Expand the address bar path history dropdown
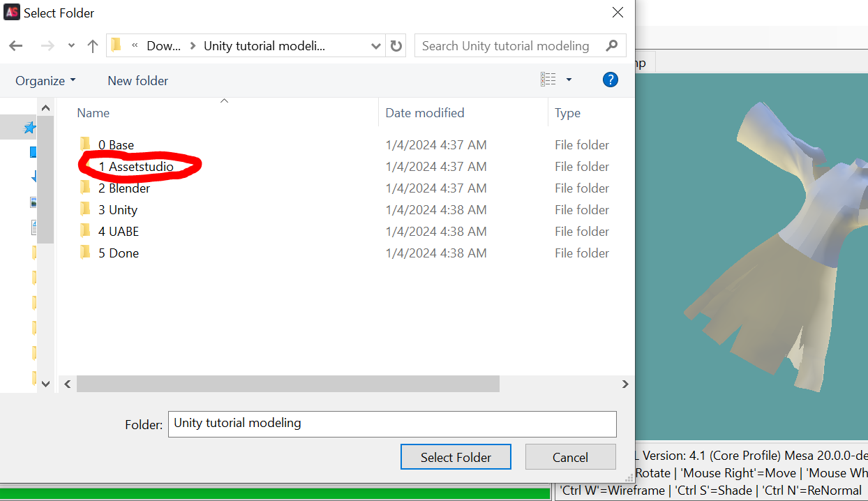 pyautogui.click(x=376, y=46)
